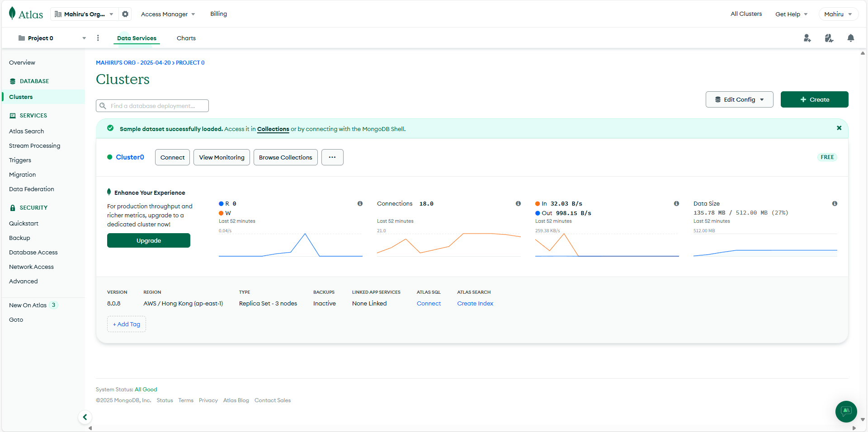This screenshot has height=432, width=868.
Task: Open All Clusters
Action: [746, 14]
